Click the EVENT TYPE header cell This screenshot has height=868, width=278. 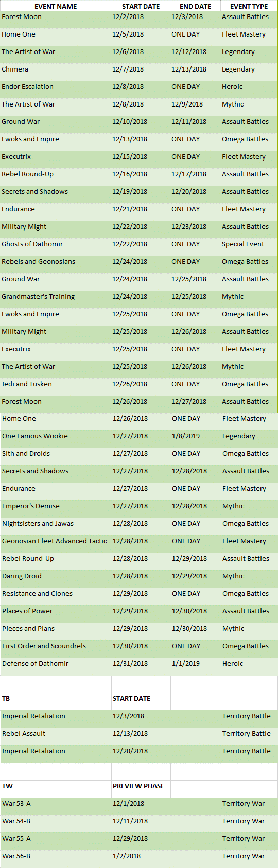point(249,6)
